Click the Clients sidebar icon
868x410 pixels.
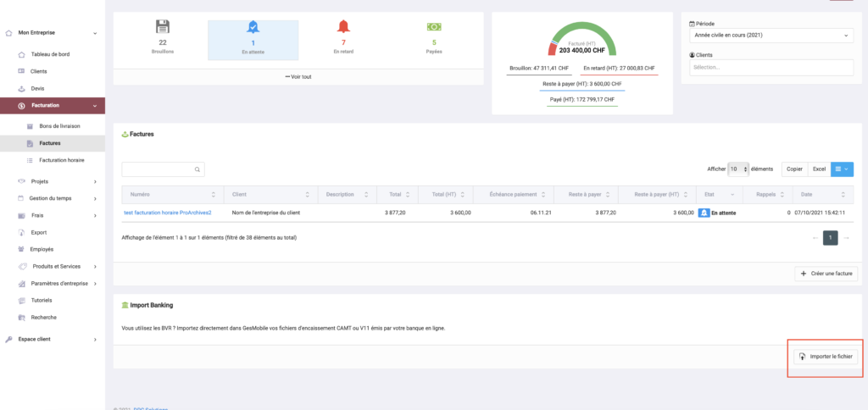click(x=21, y=71)
